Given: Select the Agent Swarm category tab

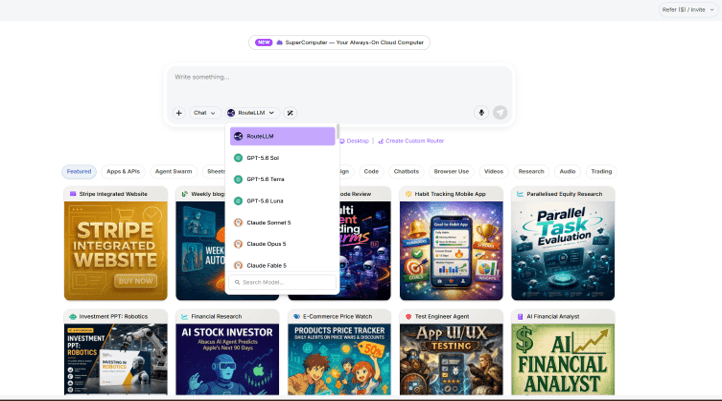Looking at the screenshot, I should click(174, 171).
